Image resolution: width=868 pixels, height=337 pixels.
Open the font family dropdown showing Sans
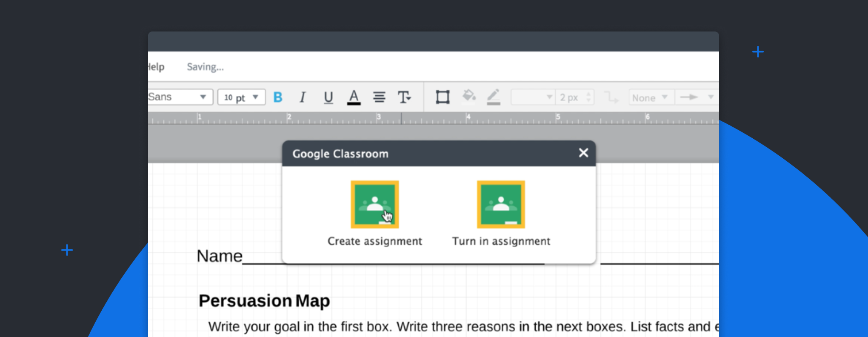tap(180, 97)
